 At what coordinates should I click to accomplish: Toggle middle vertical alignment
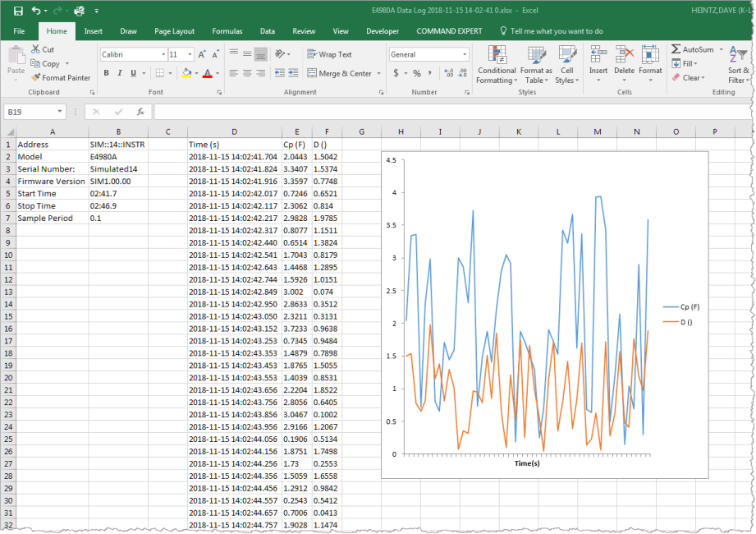coord(247,54)
